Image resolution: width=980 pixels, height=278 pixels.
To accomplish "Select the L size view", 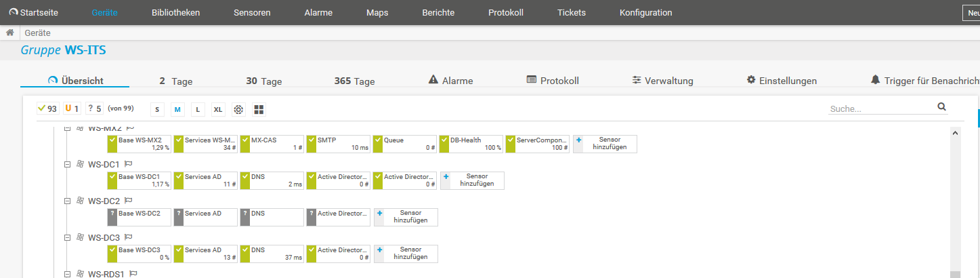I will [x=198, y=109].
